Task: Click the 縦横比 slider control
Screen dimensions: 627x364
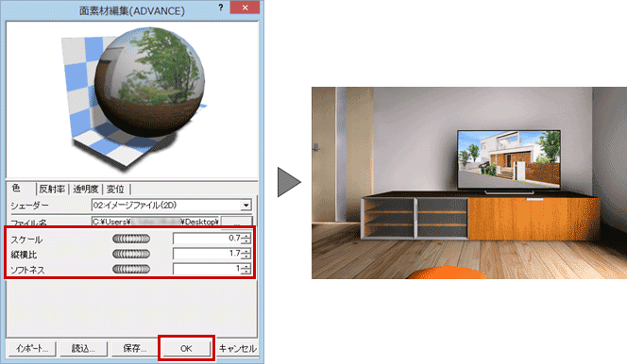Action: pyautogui.click(x=131, y=254)
